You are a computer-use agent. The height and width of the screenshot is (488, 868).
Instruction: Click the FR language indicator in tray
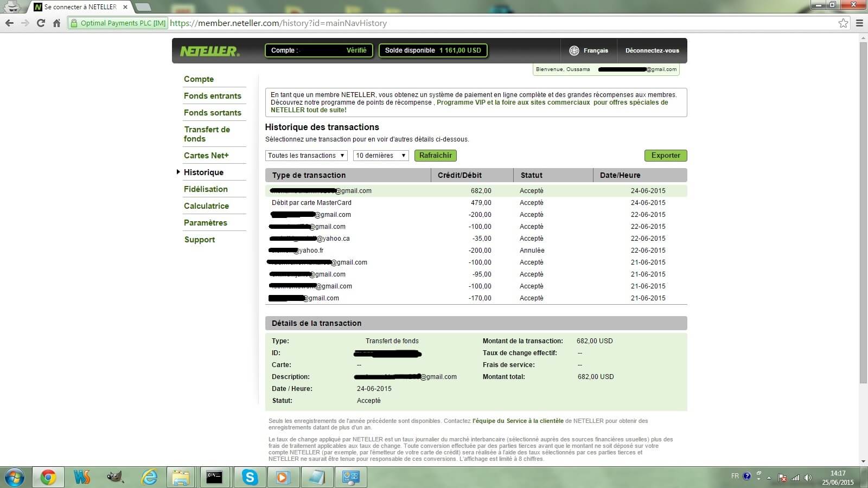735,476
